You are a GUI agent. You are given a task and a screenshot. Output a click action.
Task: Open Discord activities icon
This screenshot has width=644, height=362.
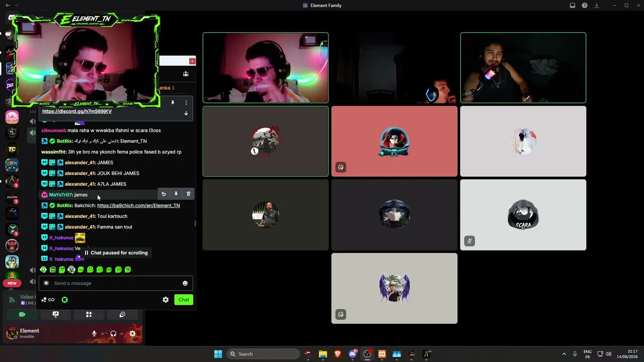pos(89,314)
